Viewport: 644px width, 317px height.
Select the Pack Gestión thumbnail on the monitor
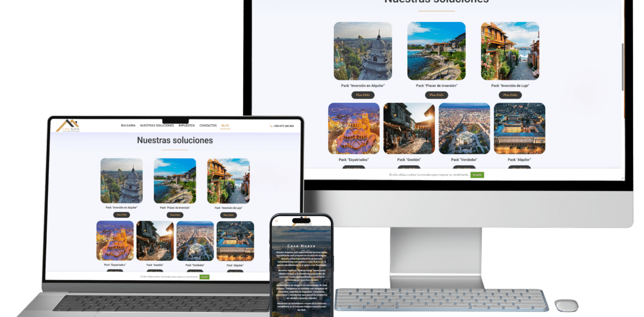tap(409, 128)
